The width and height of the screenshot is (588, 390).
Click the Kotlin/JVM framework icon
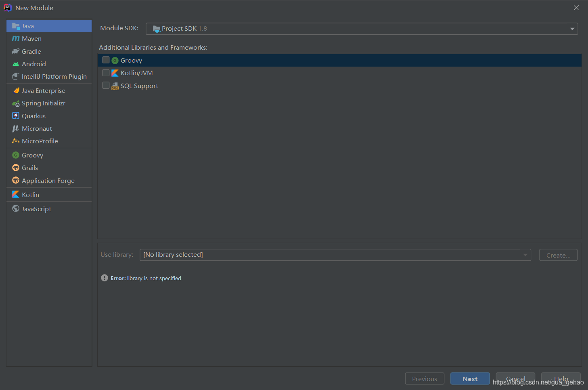pyautogui.click(x=115, y=73)
